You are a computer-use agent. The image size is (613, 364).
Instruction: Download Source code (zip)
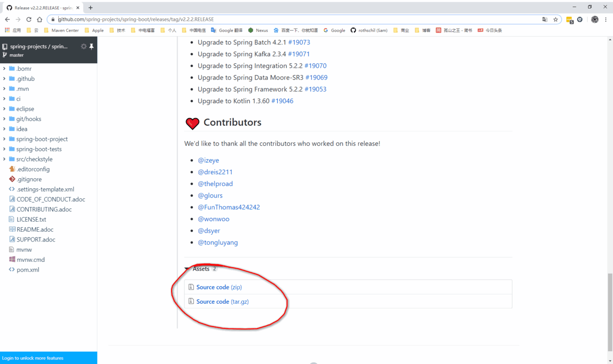(x=219, y=287)
